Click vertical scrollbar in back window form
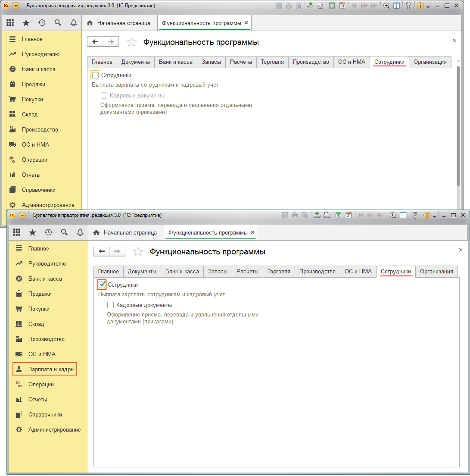The width and height of the screenshot is (470, 476). click(x=458, y=126)
